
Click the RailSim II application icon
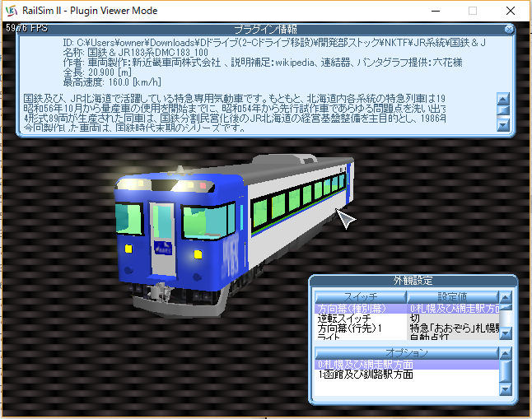(x=12, y=11)
